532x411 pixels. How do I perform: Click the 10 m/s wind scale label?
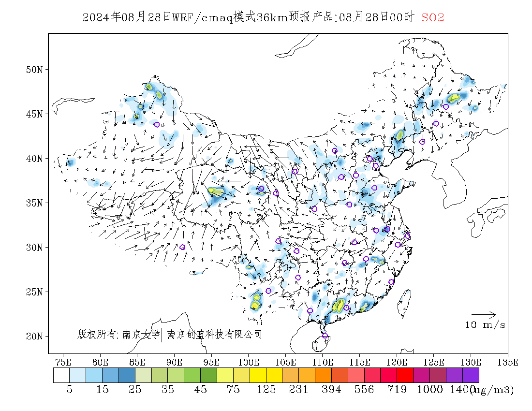click(485, 325)
